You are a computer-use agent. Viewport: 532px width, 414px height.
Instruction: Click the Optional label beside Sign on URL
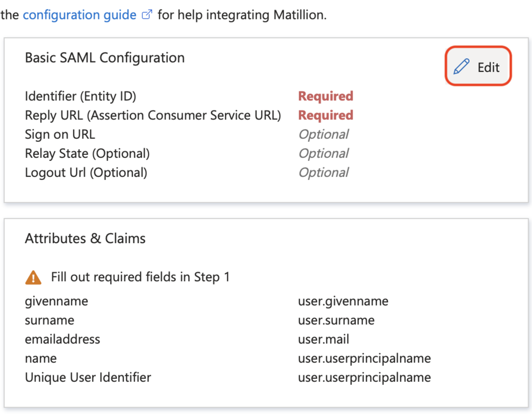click(323, 134)
